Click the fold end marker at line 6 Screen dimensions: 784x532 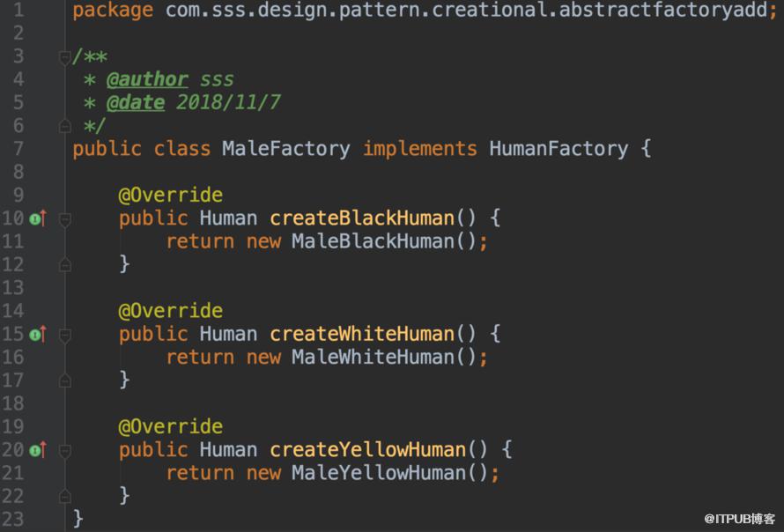pyautogui.click(x=64, y=126)
